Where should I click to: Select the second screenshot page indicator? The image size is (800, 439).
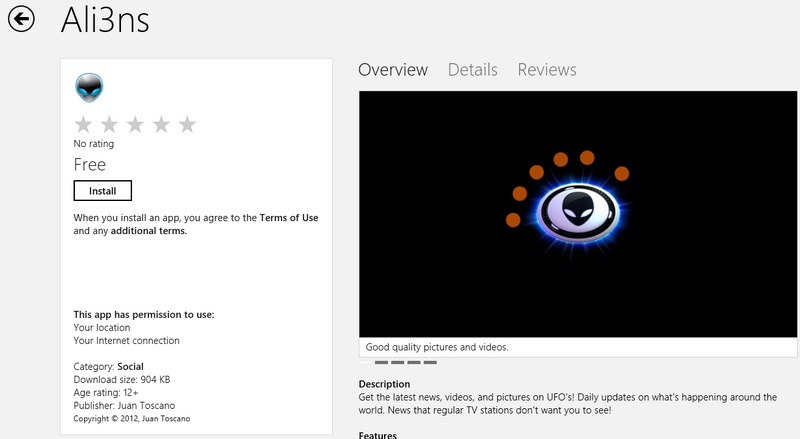(x=381, y=362)
